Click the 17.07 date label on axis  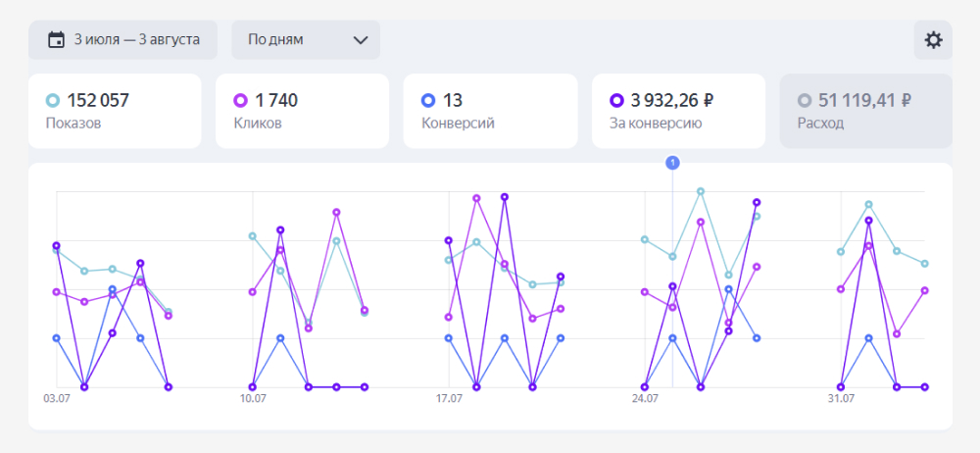tap(449, 399)
